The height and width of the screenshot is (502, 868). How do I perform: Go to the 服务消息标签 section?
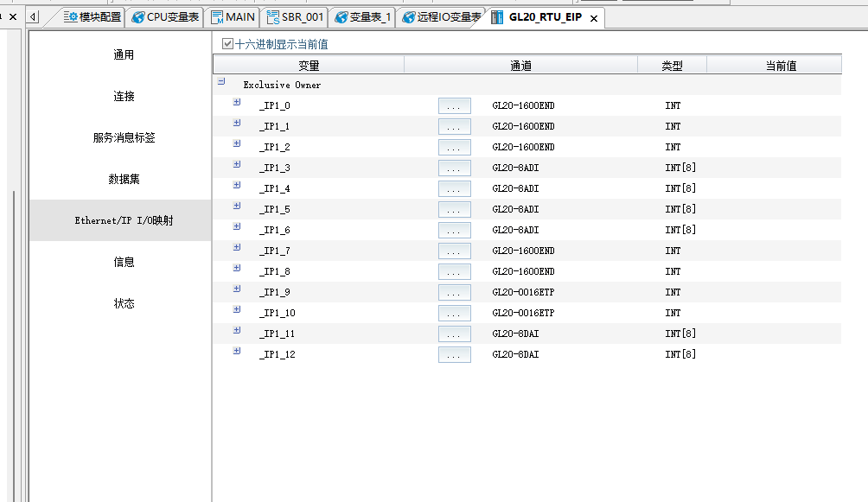pos(124,137)
